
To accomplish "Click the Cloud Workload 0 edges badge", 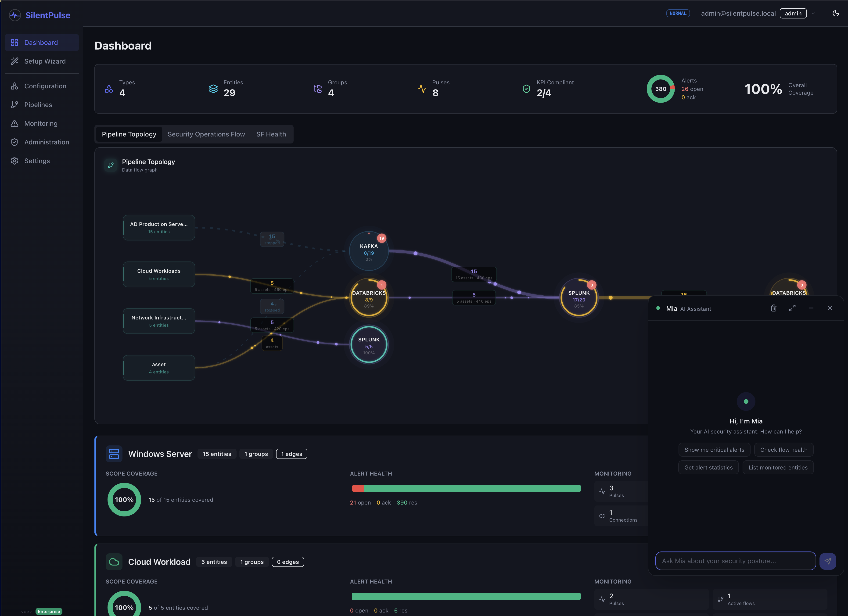I will (288, 562).
